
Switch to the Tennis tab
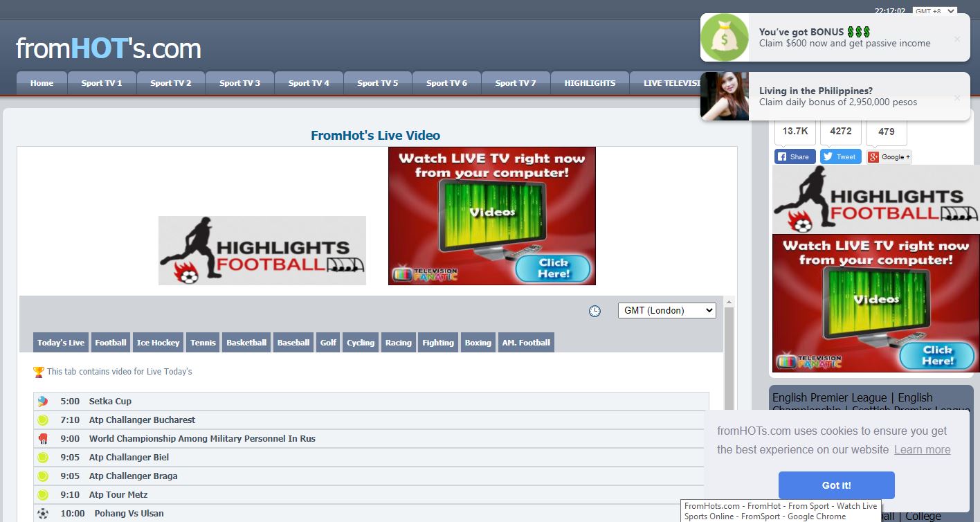[203, 343]
